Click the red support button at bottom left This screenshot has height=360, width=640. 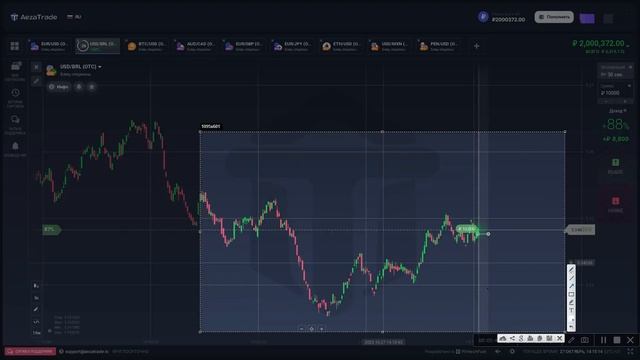[30, 351]
